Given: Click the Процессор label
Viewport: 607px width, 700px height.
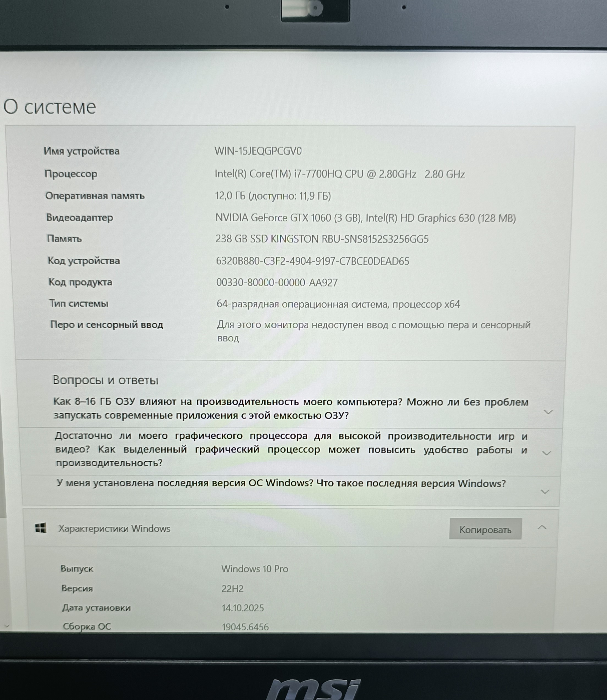Looking at the screenshot, I should tap(71, 174).
